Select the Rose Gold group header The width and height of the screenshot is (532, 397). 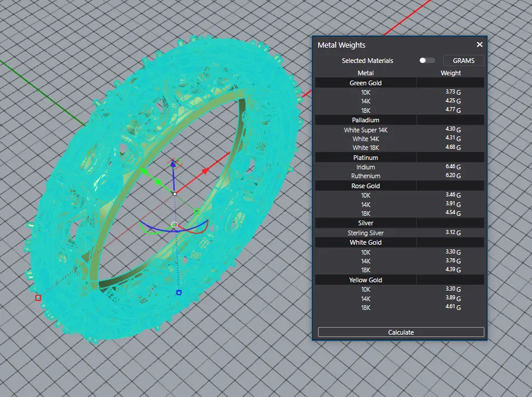[366, 186]
